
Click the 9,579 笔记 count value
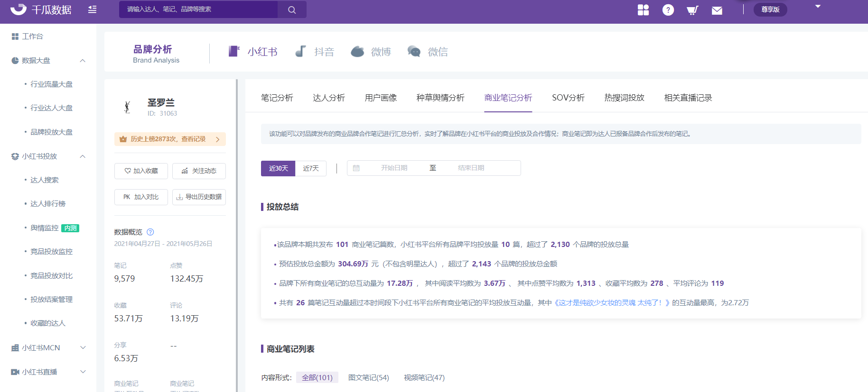pos(124,279)
